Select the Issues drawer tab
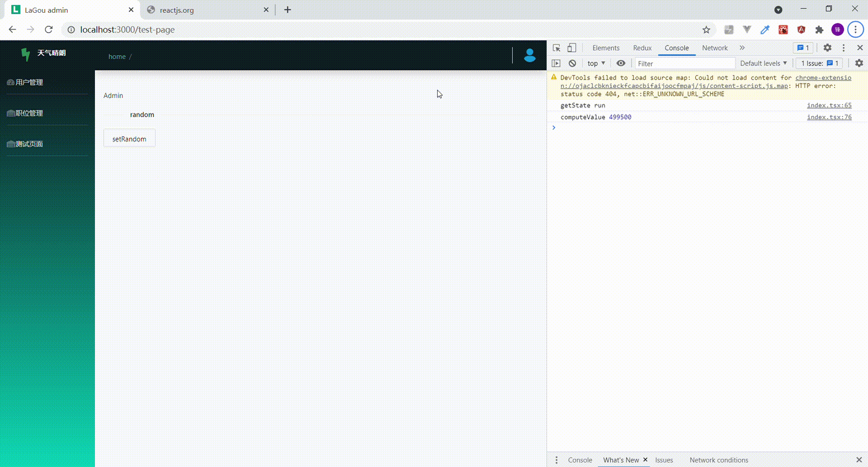Viewport: 868px width, 467px height. (664, 460)
